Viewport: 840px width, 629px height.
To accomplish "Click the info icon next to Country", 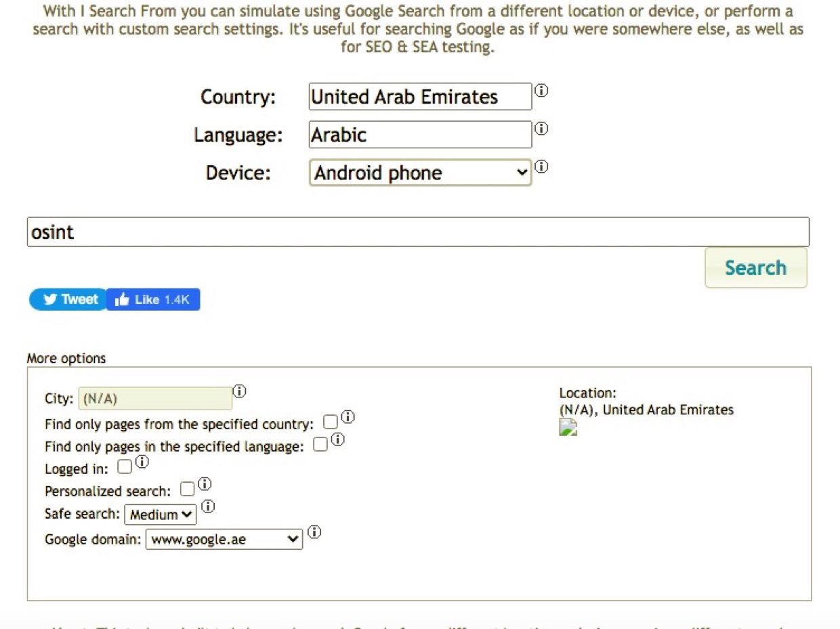I will pyautogui.click(x=541, y=90).
